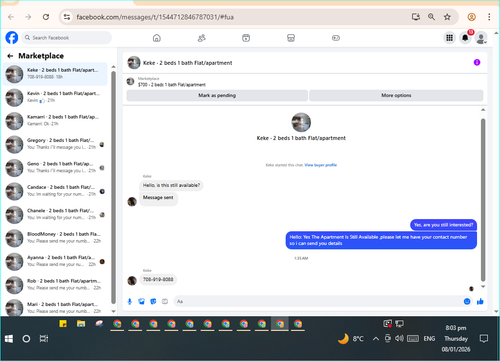Open Kamarri conversation in list
500x361 pixels.
55,120
